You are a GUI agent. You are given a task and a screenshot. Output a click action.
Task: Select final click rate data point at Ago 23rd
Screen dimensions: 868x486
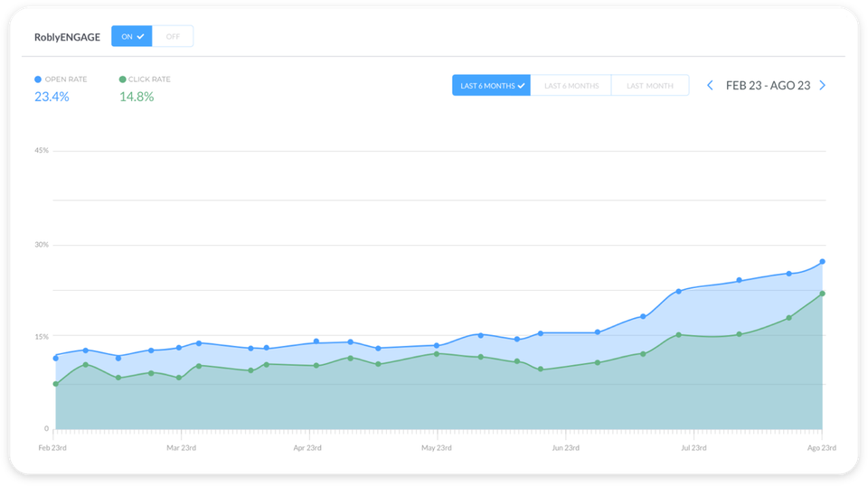tap(822, 294)
